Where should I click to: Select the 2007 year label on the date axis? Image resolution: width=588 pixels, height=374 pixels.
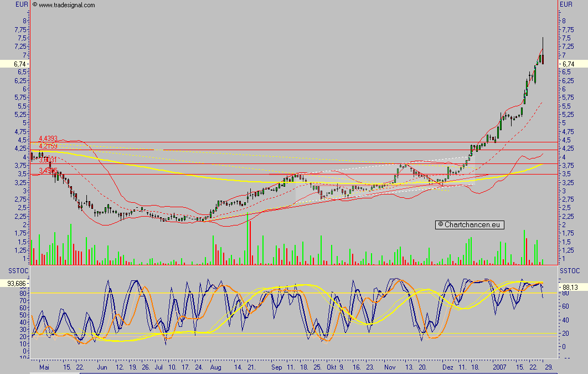pyautogui.click(x=499, y=367)
